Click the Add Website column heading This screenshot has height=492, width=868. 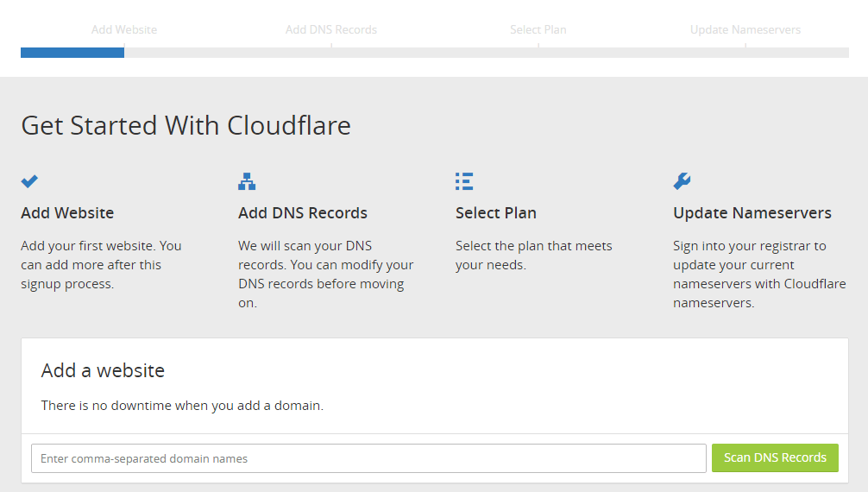[x=67, y=212]
